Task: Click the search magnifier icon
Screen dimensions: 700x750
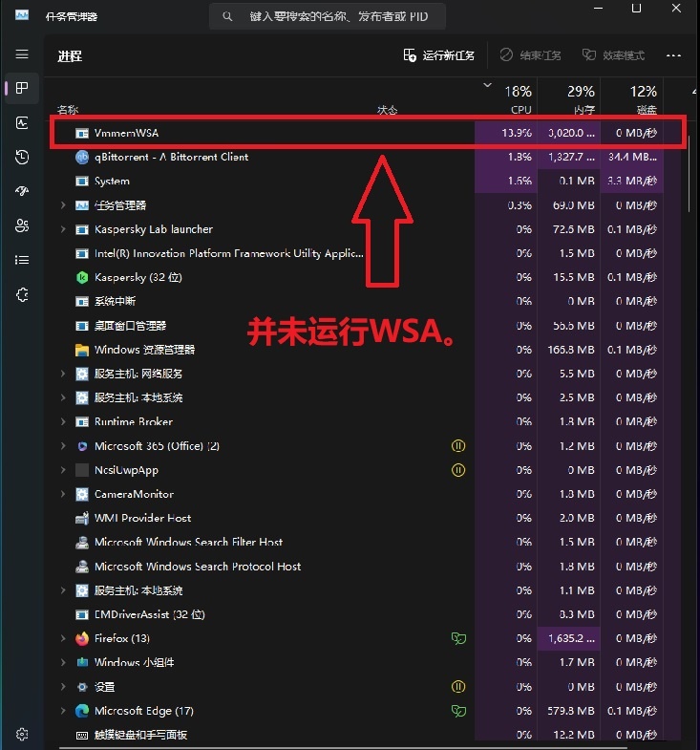Action: (227, 16)
